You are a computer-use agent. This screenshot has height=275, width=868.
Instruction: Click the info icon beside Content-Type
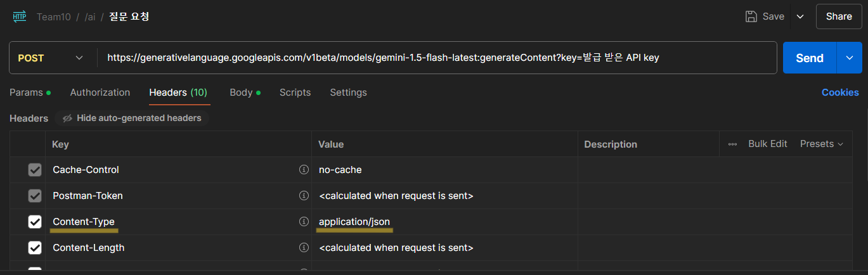[304, 222]
